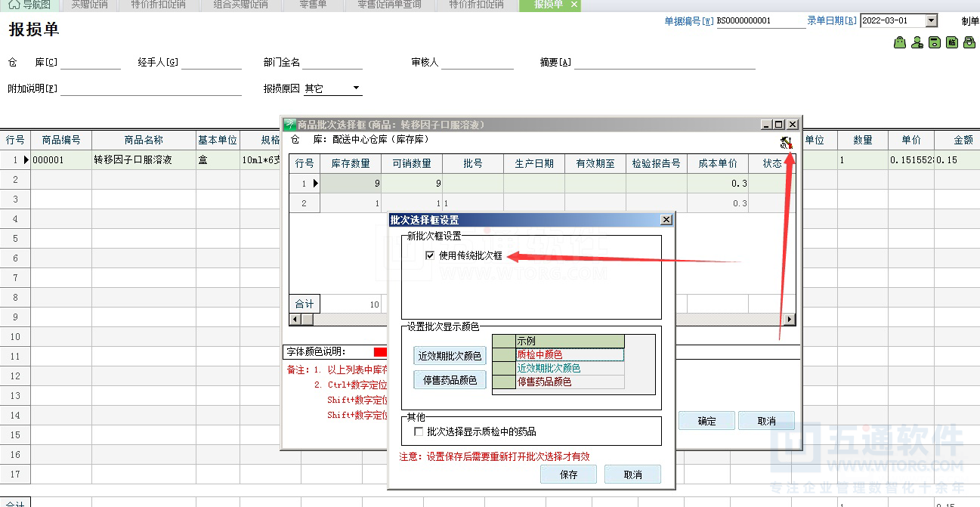Viewport: 980px width, 507px height.
Task: Click the green printer icon
Action: pyautogui.click(x=969, y=42)
